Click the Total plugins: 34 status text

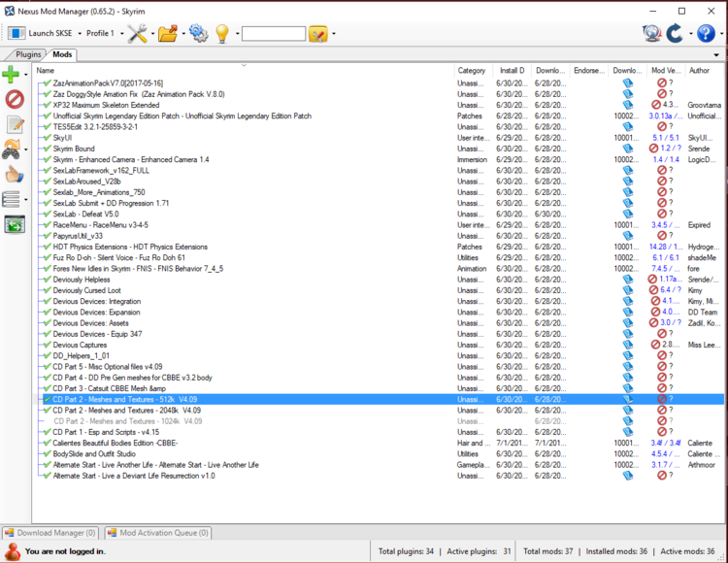click(406, 551)
